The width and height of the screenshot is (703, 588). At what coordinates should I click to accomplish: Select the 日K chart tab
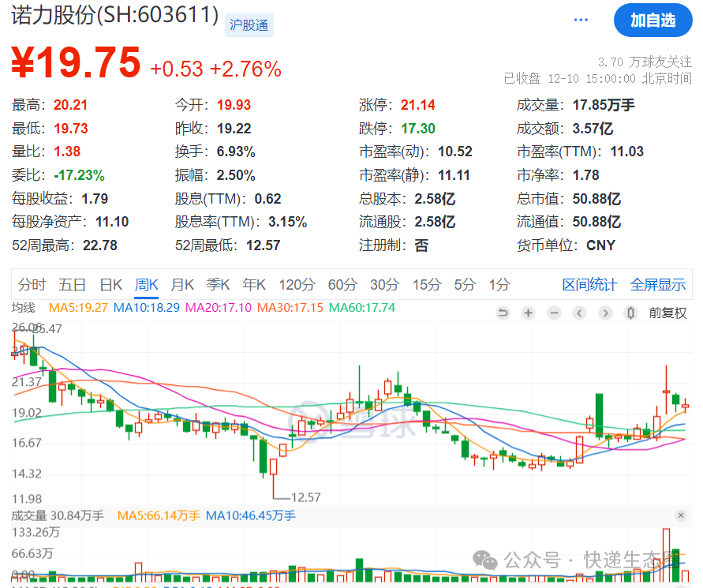click(110, 284)
